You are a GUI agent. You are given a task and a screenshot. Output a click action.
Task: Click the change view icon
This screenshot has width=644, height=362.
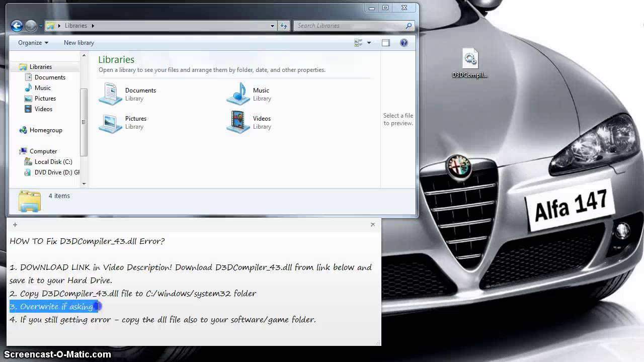(x=358, y=43)
